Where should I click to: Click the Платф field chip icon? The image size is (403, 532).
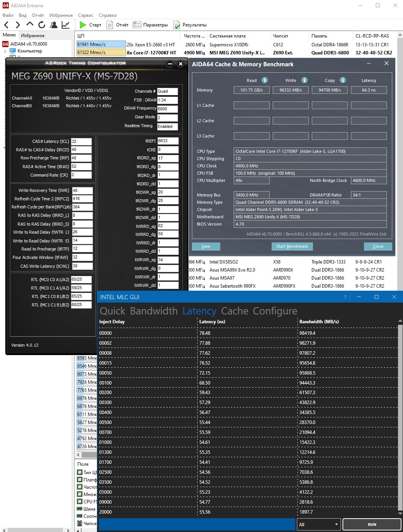click(x=80, y=480)
